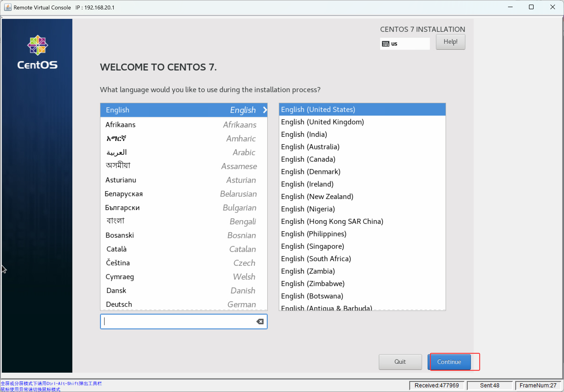The image size is (564, 392).
Task: Click the Java icon in the title bar
Action: (x=8, y=7)
